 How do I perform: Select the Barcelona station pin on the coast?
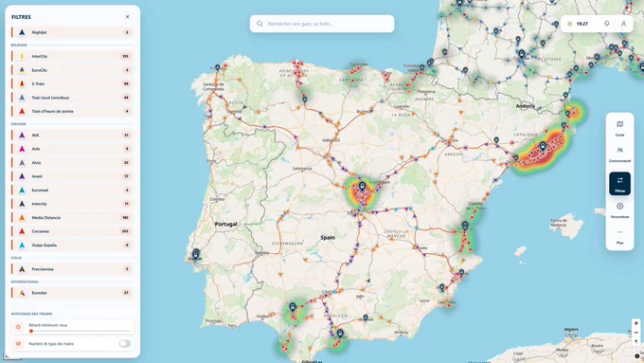pyautogui.click(x=543, y=146)
